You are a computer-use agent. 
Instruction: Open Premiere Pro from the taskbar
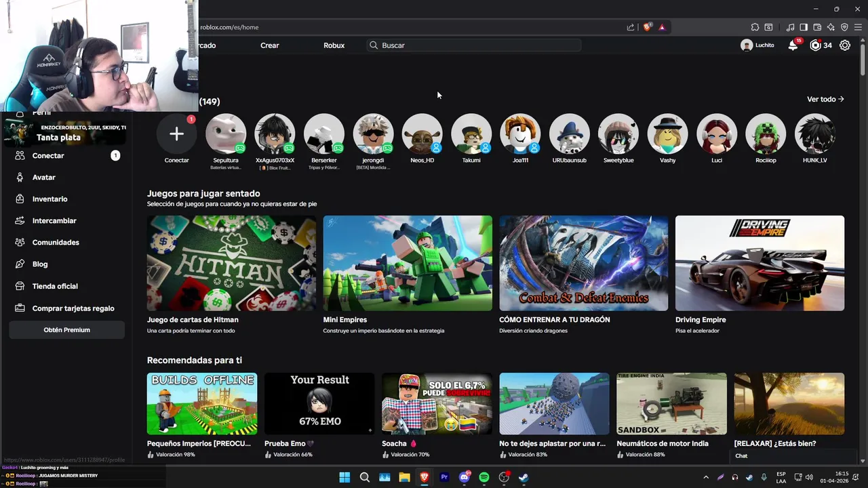(x=444, y=477)
